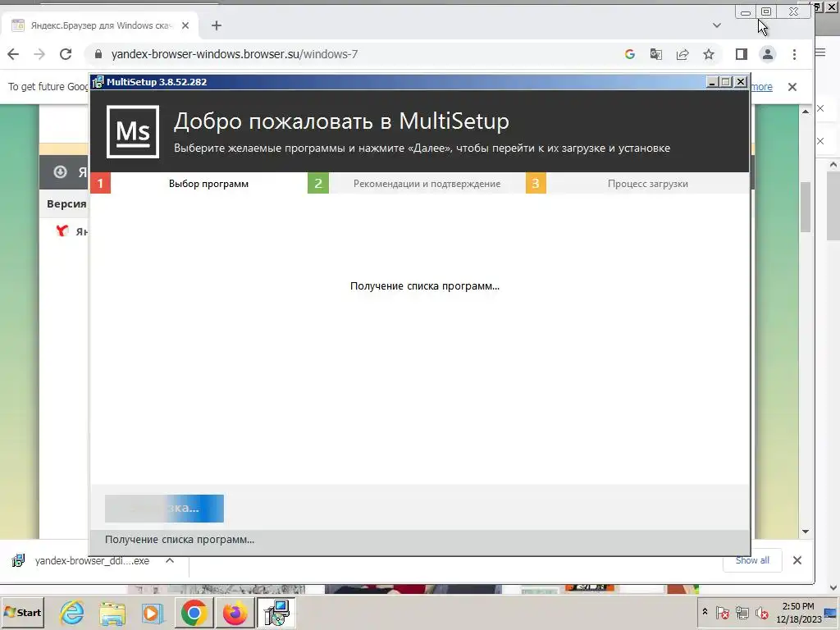Click the 'more' link in infobar

point(761,87)
